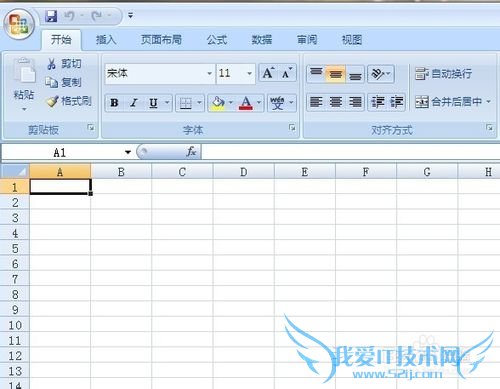This screenshot has height=389, width=500.
Task: Switch to the 插入 tab
Action: (x=106, y=40)
